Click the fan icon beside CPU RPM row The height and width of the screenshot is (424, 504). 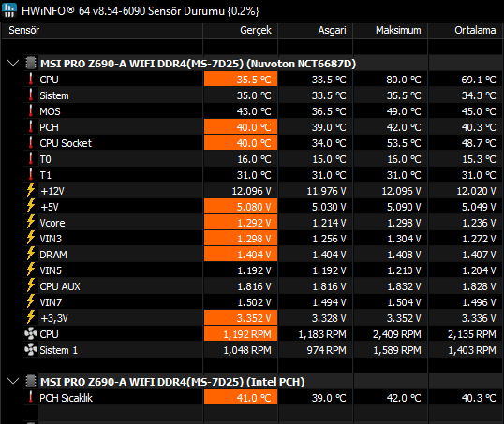[x=31, y=334]
